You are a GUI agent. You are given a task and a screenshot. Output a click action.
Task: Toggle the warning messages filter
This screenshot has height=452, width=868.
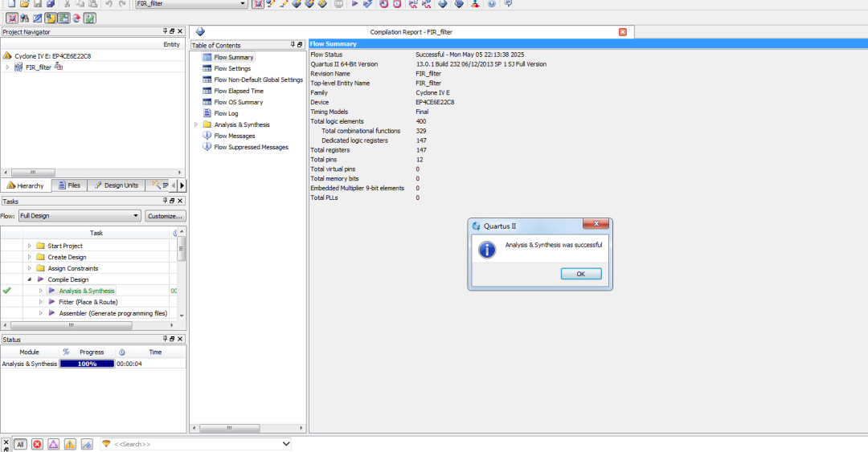[x=70, y=444]
